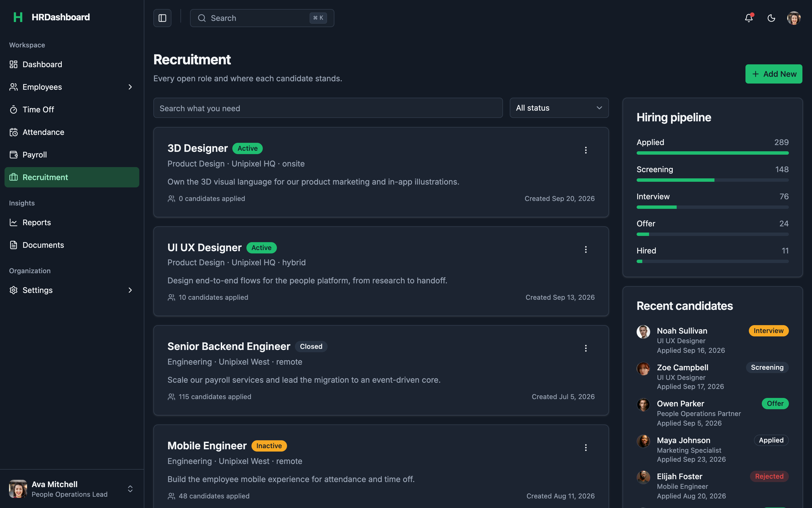Switch theme with the moon icon
Image resolution: width=812 pixels, height=508 pixels.
click(771, 18)
